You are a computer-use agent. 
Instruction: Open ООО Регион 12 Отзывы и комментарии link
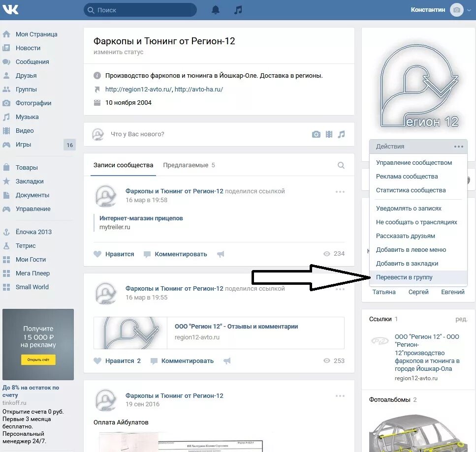click(236, 327)
